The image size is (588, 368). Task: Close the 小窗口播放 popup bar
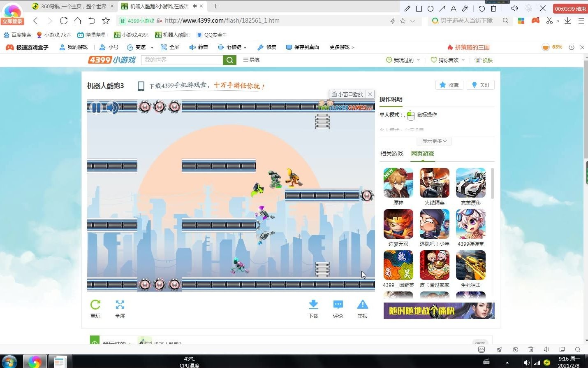[x=370, y=94]
